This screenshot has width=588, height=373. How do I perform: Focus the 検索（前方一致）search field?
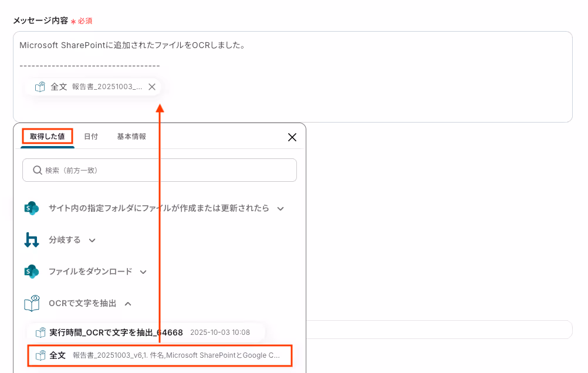(x=160, y=170)
